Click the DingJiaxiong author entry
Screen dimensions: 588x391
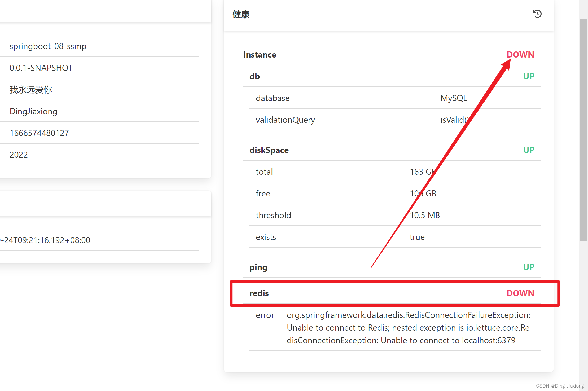pos(33,111)
